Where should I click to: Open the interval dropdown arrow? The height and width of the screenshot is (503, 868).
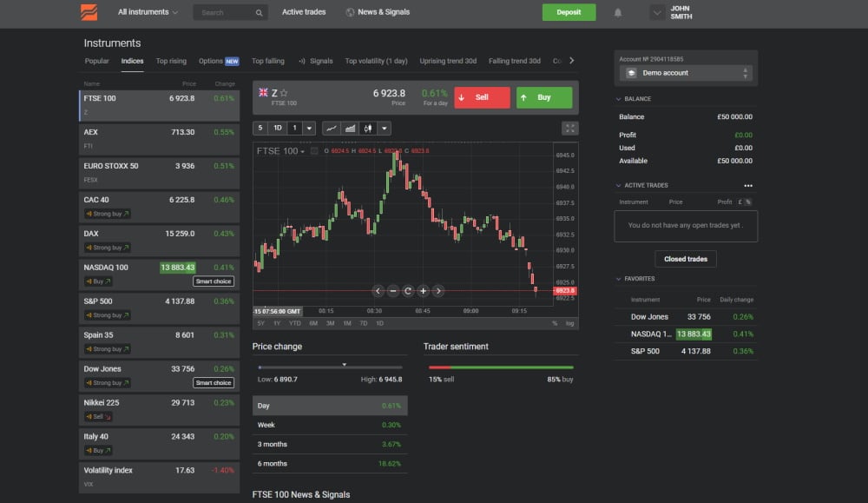point(309,129)
